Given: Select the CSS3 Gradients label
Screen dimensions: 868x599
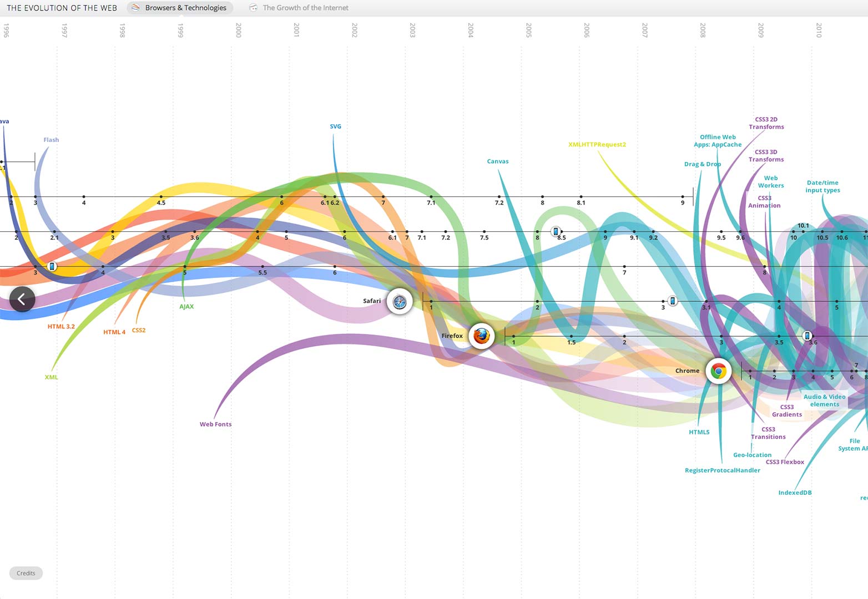Looking at the screenshot, I should (x=787, y=410).
